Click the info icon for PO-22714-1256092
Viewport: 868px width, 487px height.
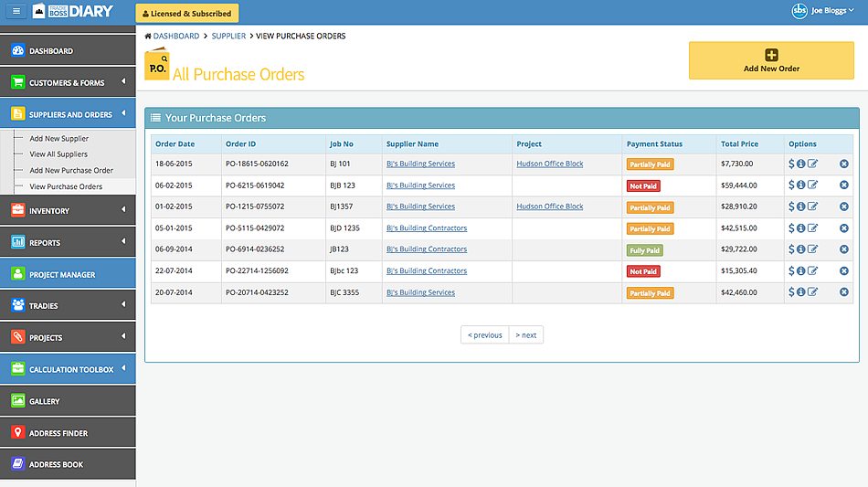coord(800,270)
